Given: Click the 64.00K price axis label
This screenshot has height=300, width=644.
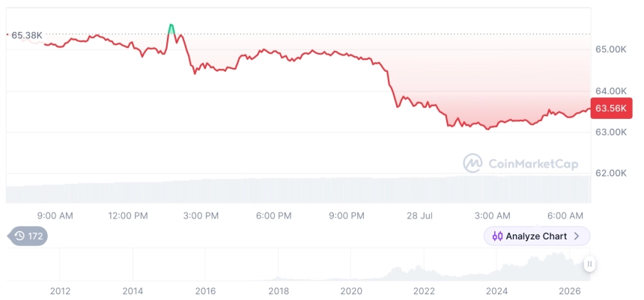Looking at the screenshot, I should (611, 91).
